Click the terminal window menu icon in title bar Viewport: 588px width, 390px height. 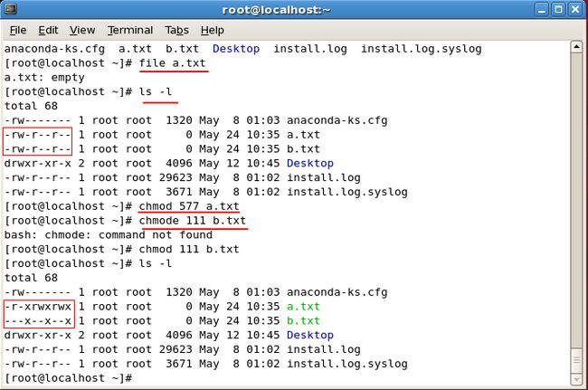point(11,9)
